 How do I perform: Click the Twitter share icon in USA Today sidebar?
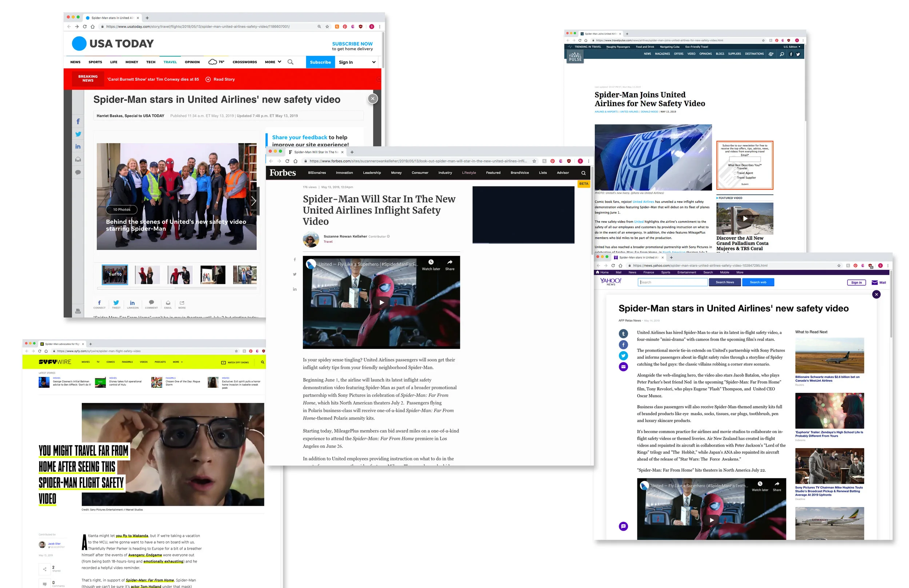(x=78, y=134)
